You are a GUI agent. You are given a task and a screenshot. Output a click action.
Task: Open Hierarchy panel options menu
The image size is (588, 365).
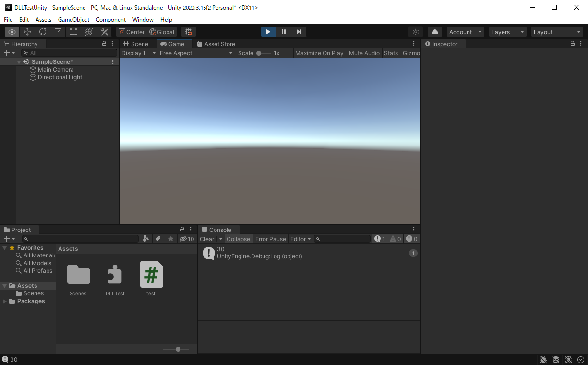click(x=113, y=43)
